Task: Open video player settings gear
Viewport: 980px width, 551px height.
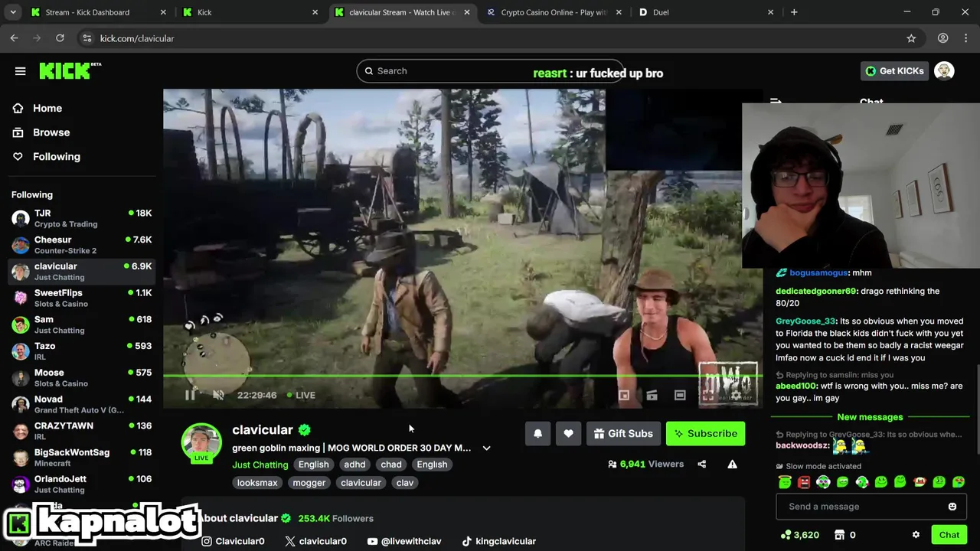Action: (x=736, y=395)
